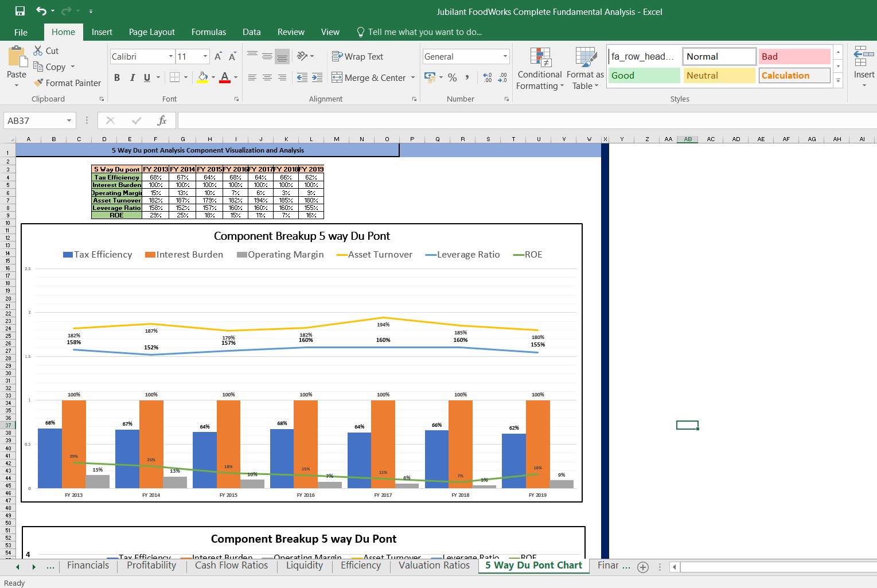Open the Valuation Ratios sheet tab

[x=434, y=566]
